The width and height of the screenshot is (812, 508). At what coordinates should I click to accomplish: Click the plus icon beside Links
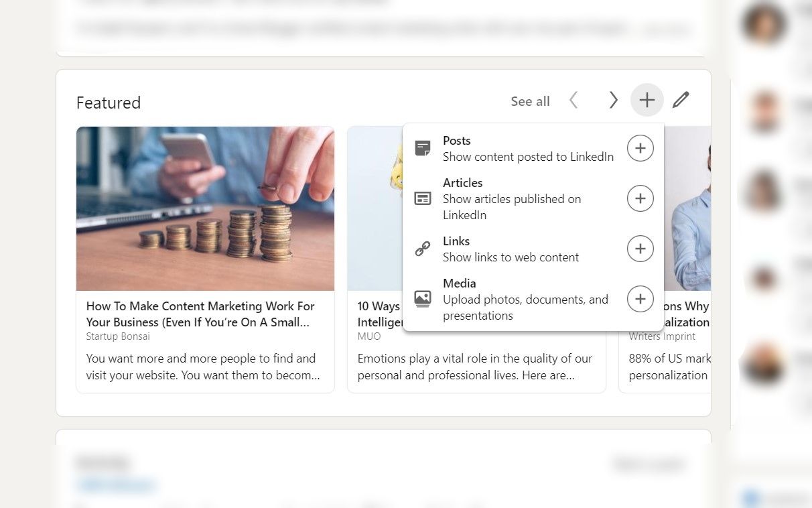640,248
